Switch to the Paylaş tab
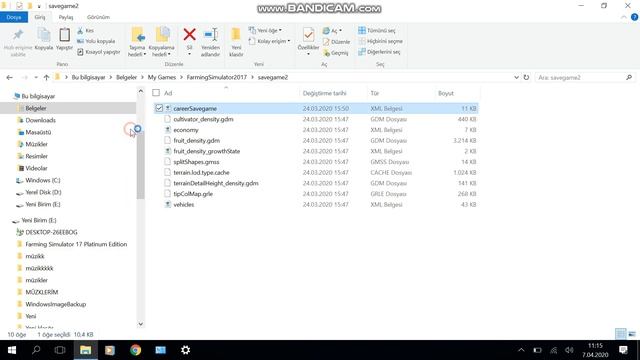Screen dimensions: 640x360 tap(66, 17)
